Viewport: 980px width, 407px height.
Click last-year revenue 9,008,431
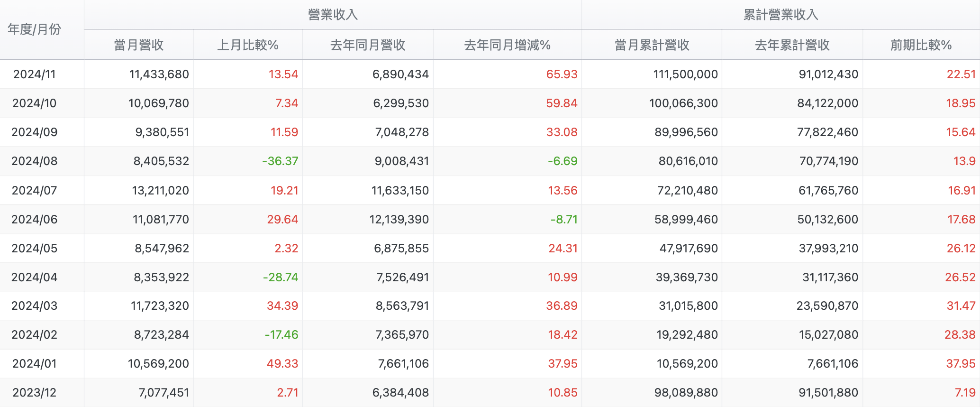402,161
